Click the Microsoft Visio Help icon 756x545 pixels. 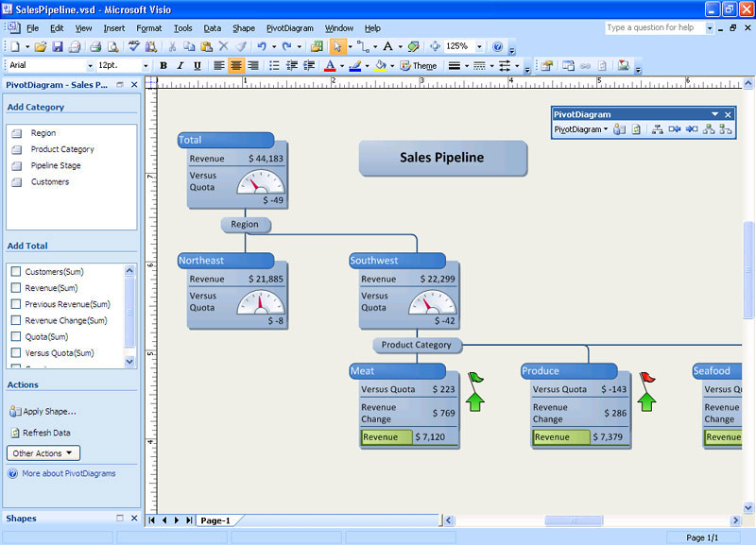pos(497,46)
